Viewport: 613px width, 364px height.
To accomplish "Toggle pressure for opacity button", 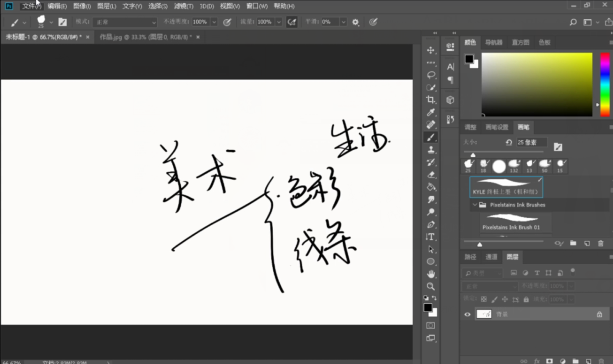I will tap(227, 22).
